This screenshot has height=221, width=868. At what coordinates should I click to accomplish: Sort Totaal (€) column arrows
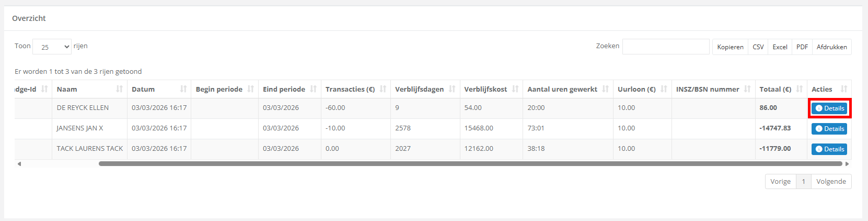(x=800, y=89)
